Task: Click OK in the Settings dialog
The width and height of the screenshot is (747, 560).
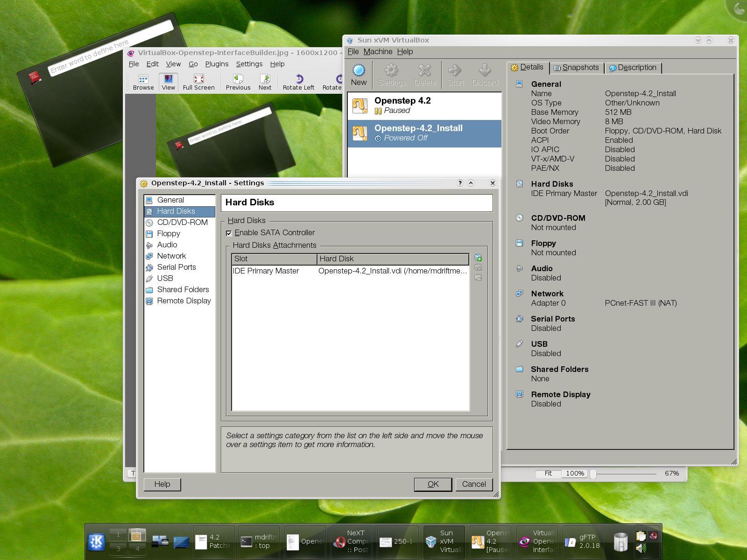Action: coord(433,484)
